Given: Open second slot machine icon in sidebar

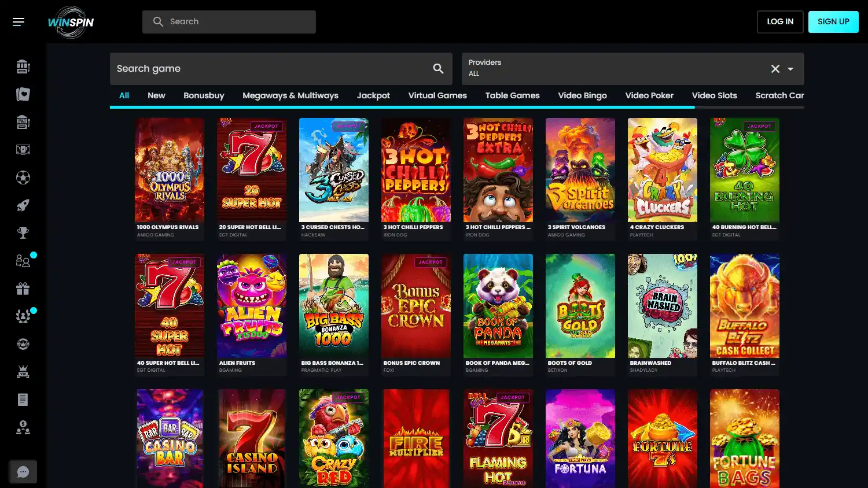Looking at the screenshot, I should coord(23,123).
